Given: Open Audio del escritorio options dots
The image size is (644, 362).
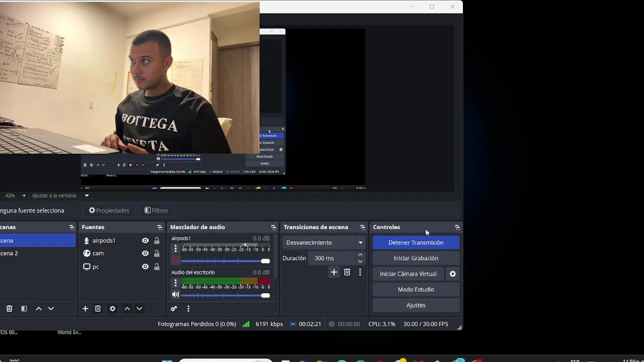Looking at the screenshot, I should pyautogui.click(x=176, y=283).
